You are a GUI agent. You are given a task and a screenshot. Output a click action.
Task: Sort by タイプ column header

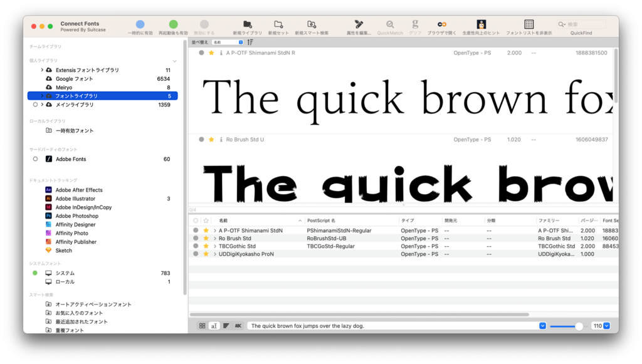(420, 221)
